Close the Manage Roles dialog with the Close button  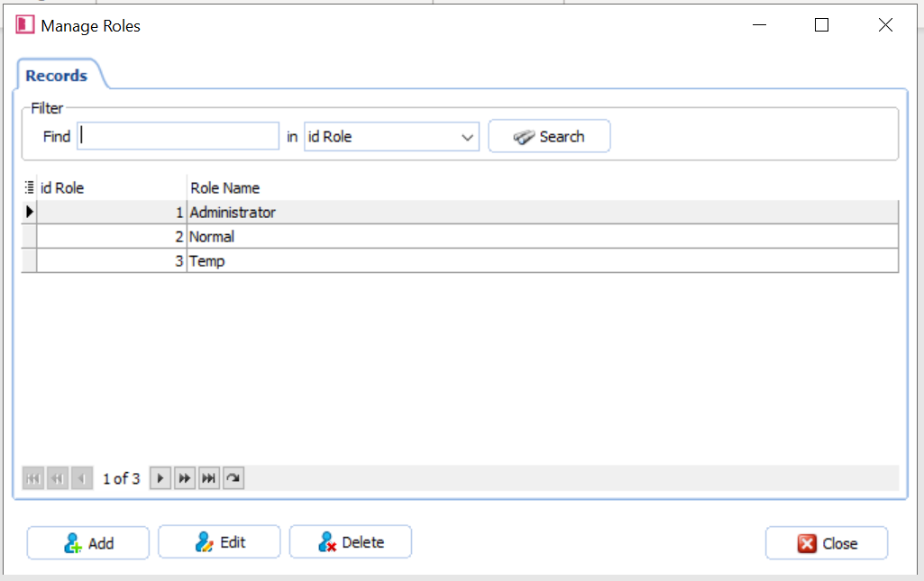(826, 543)
